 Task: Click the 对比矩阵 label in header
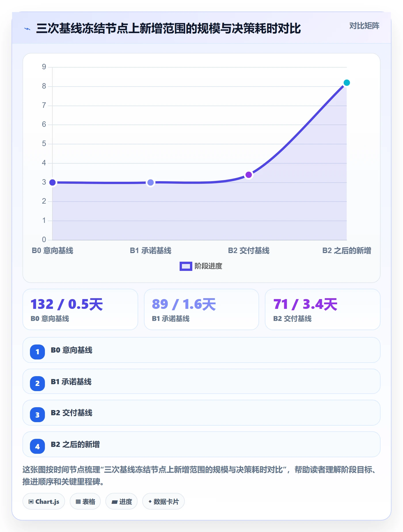click(x=364, y=26)
